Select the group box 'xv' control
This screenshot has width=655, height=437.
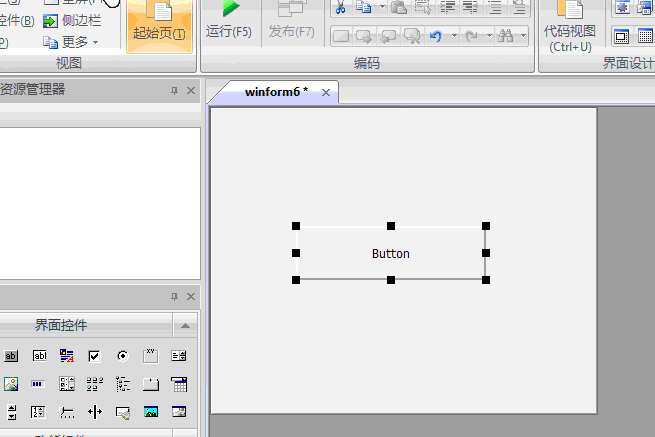click(151, 356)
